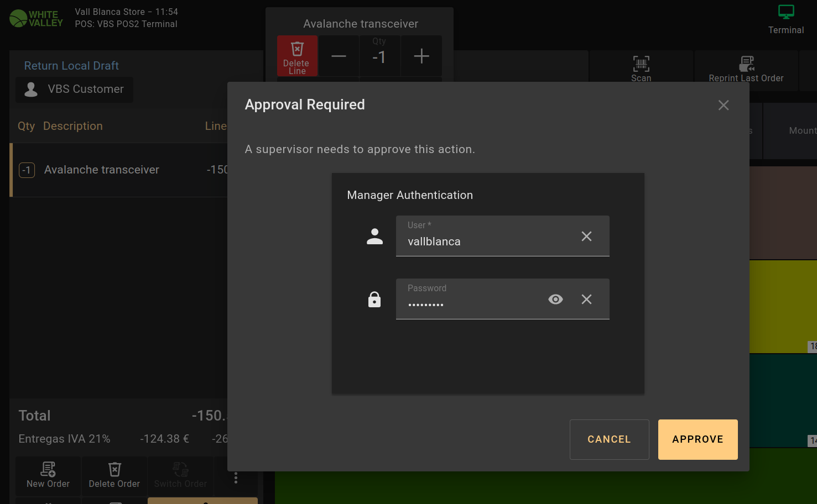817x504 pixels.
Task: Open the three-dot more options menu
Action: tap(236, 477)
